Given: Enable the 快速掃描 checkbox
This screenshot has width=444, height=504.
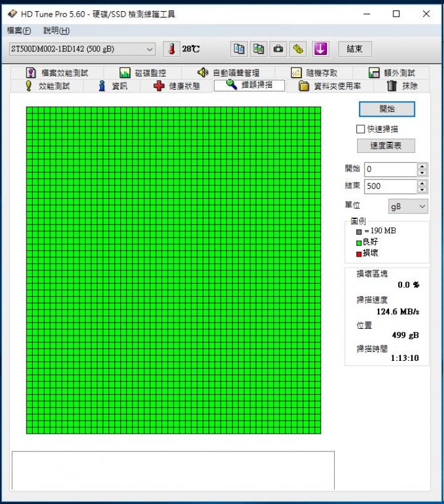Looking at the screenshot, I should coord(361,129).
